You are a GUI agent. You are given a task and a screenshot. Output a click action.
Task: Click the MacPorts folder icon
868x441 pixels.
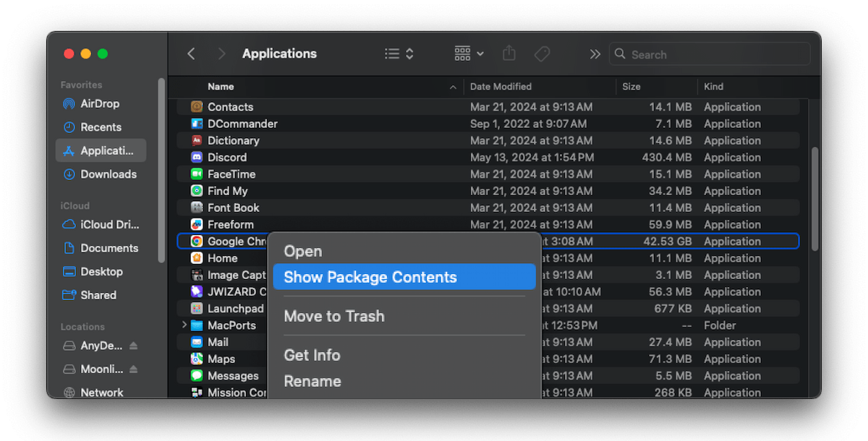197,325
